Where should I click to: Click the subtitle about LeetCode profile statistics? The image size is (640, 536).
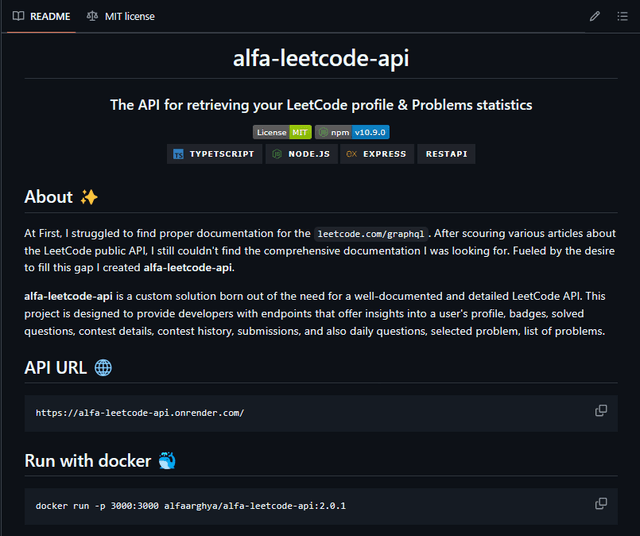coord(320,105)
